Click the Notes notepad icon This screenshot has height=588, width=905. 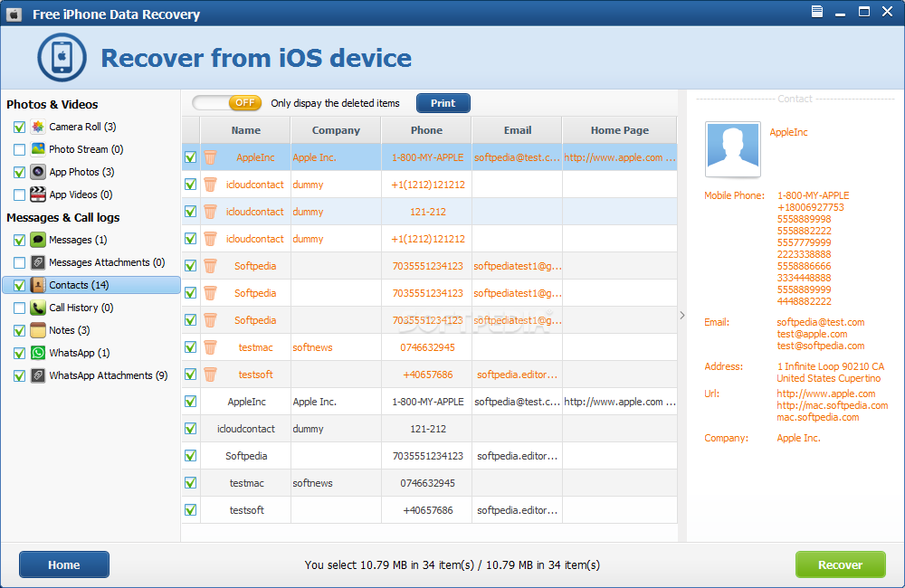[38, 330]
